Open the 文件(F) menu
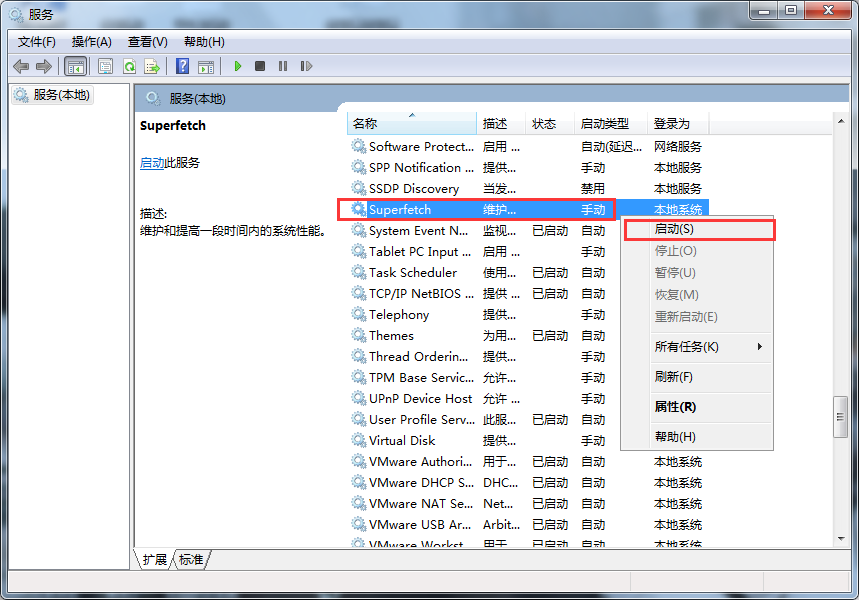 click(x=37, y=42)
